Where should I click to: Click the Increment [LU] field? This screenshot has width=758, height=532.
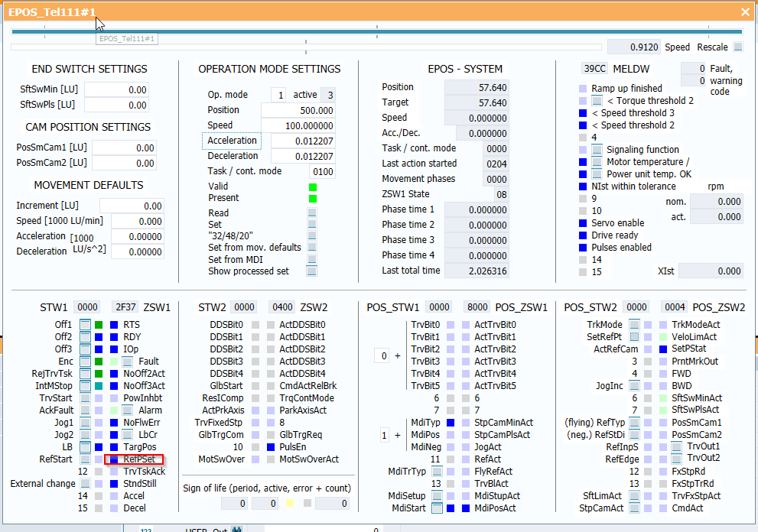(132, 206)
